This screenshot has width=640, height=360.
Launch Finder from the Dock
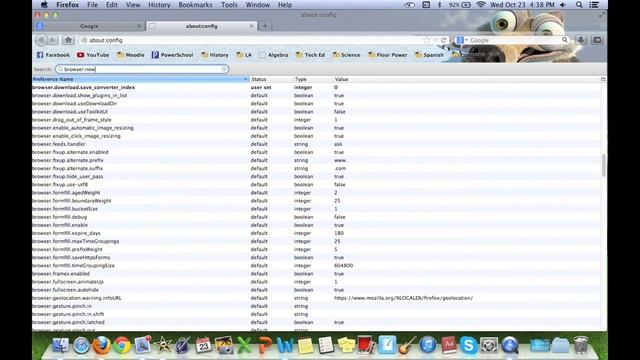pos(61,345)
